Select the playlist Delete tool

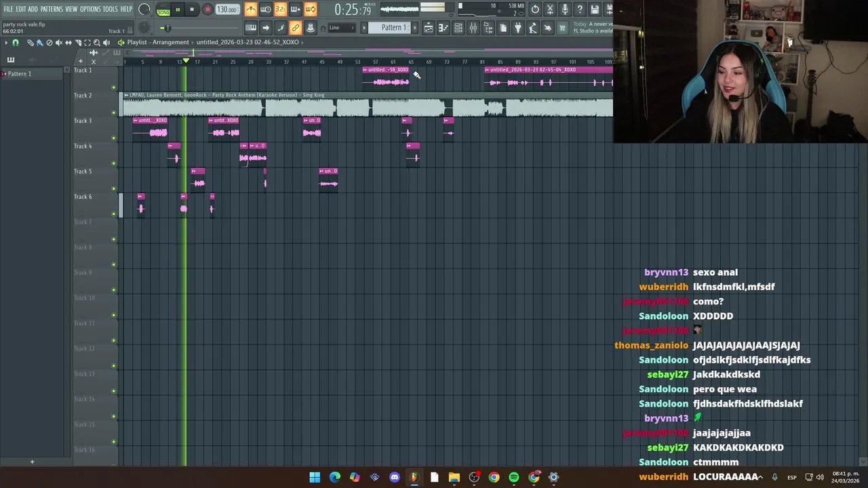tap(49, 43)
